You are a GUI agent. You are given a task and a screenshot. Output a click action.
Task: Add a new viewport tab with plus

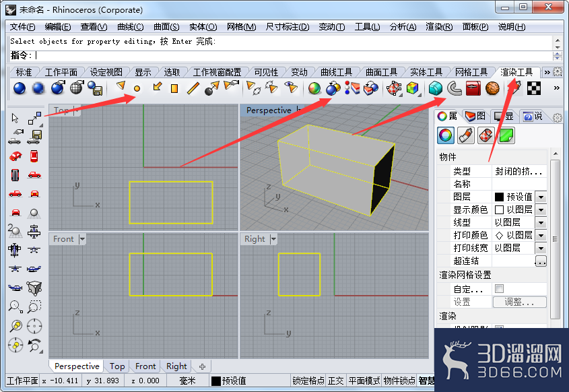(x=203, y=366)
